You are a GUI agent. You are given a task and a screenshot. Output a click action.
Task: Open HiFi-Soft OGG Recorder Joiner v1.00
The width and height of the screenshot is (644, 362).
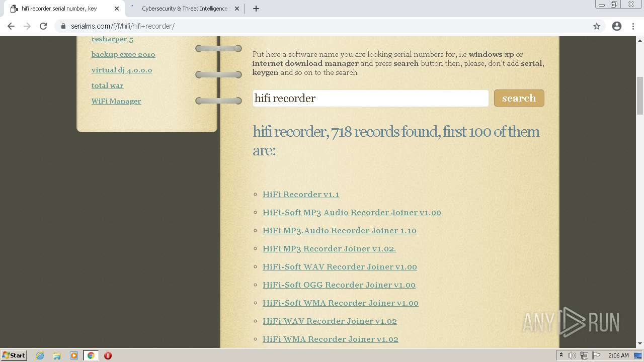339,285
